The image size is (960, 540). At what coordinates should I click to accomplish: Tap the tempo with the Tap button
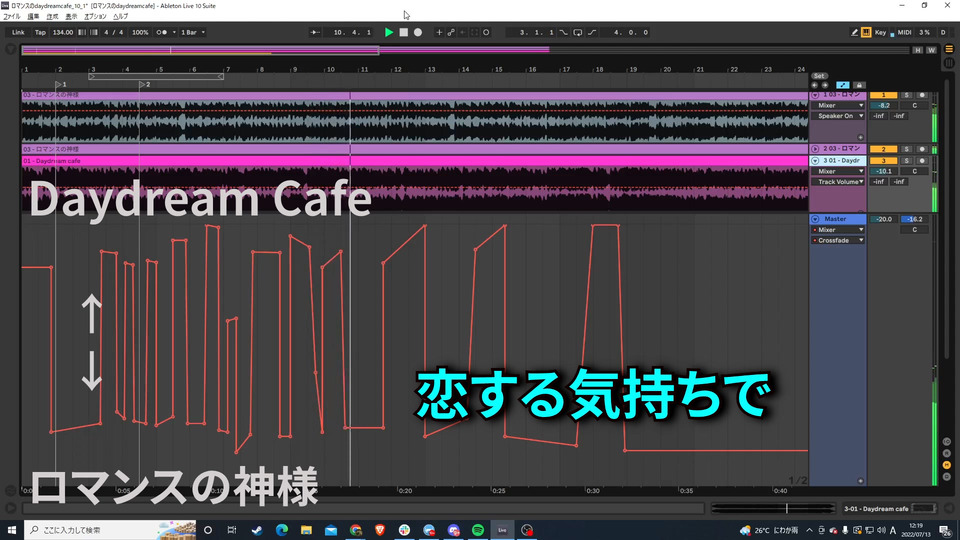pyautogui.click(x=40, y=32)
